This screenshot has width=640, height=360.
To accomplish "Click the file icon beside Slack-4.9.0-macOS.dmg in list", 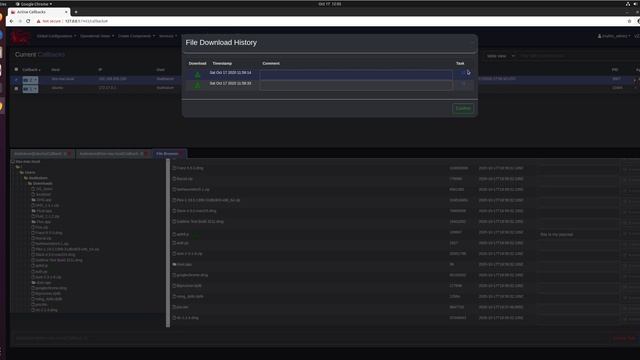I will [x=174, y=211].
